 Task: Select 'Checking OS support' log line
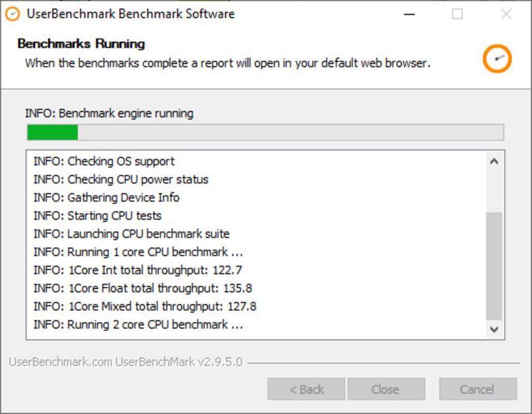click(x=104, y=161)
